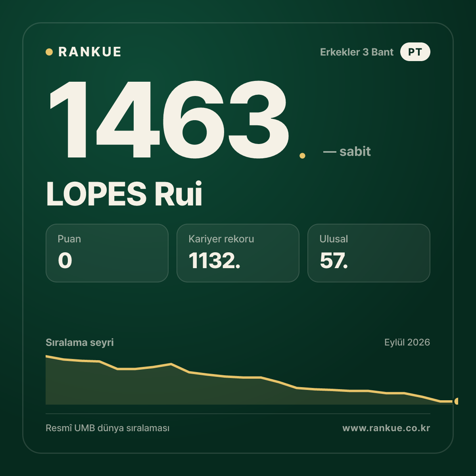Viewport: 476px width, 476px height.
Task: Open the Puan stat card
Action: coord(107,253)
